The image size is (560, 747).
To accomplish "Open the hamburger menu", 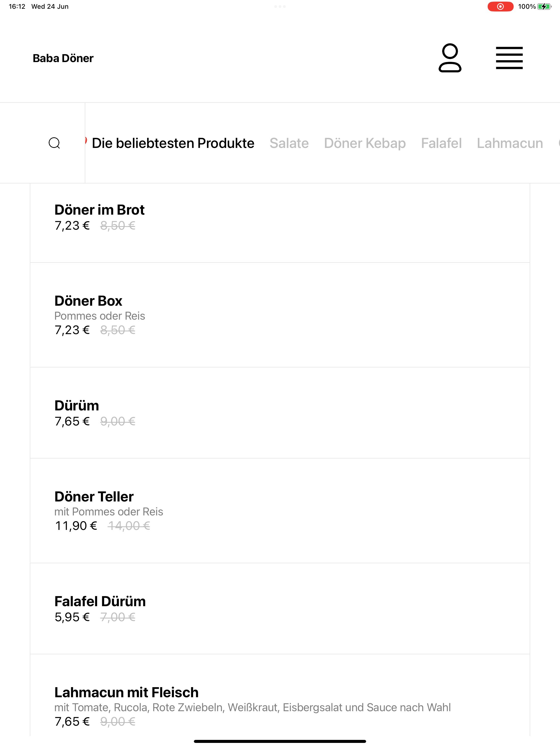I will 509,58.
